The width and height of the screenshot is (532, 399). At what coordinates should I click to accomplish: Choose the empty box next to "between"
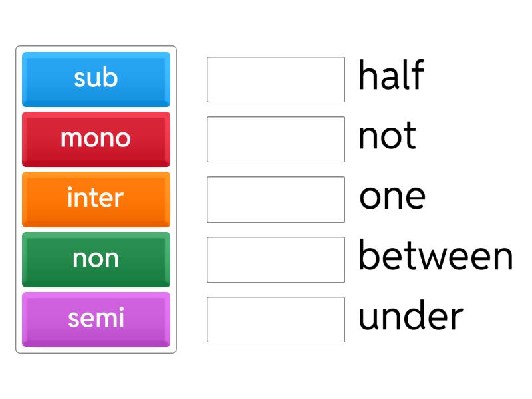275,259
